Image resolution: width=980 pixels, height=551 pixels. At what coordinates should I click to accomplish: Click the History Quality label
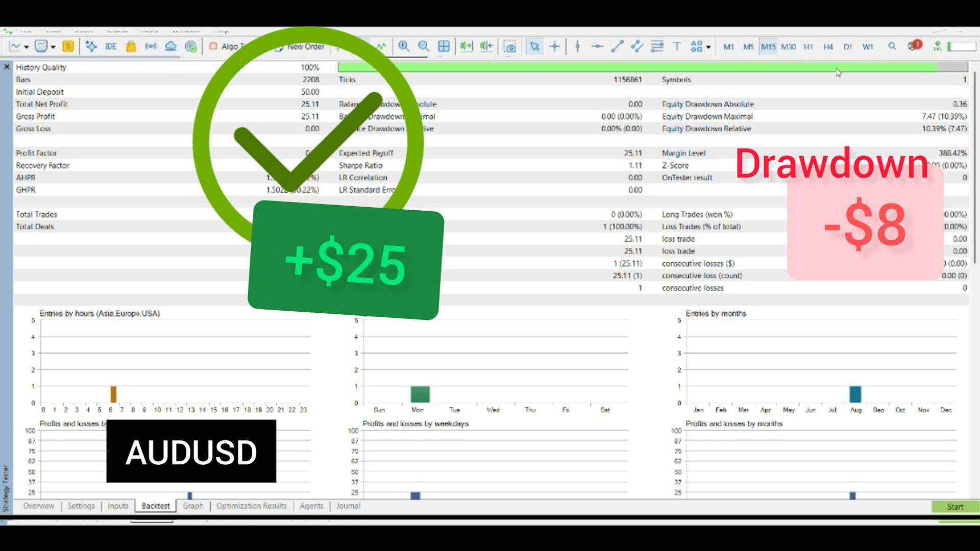click(41, 67)
